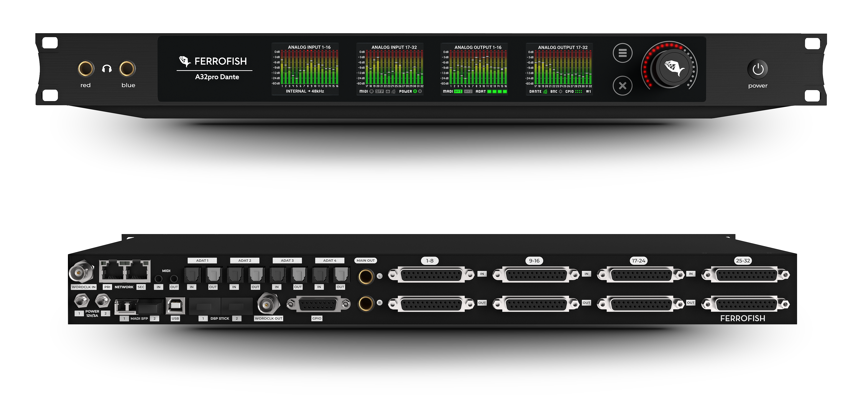Image resolution: width=868 pixels, height=402 pixels.
Task: Tap the round X cancel button
Action: pyautogui.click(x=622, y=86)
